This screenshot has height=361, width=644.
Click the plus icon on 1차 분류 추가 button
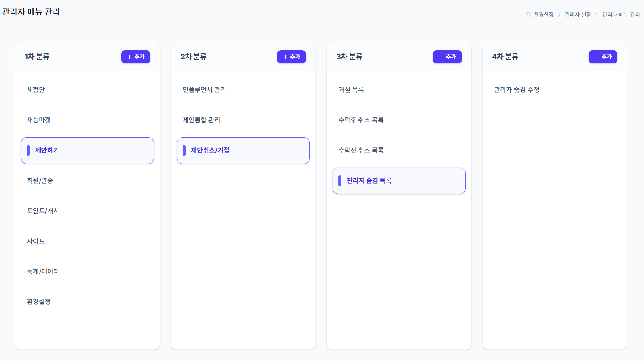[x=130, y=57]
